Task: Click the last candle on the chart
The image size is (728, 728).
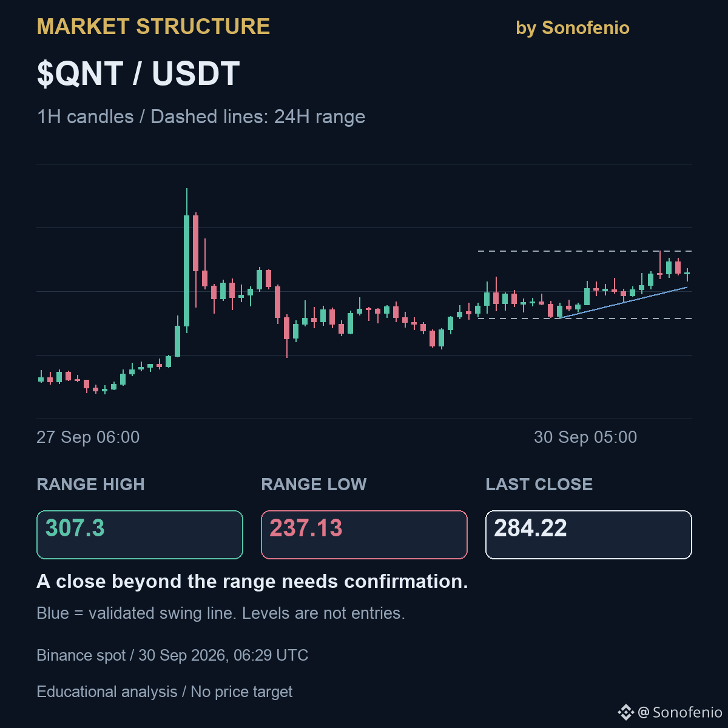Action: point(687,274)
